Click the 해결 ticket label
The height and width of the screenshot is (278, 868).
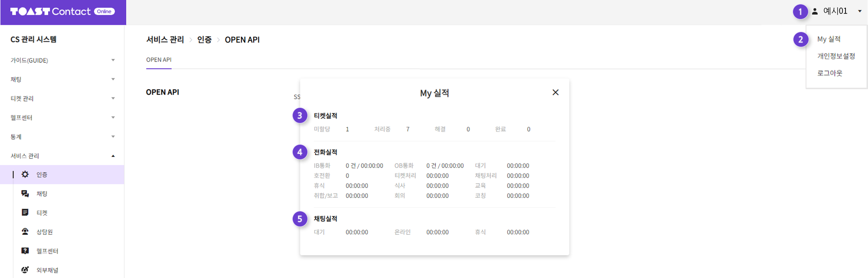[440, 129]
